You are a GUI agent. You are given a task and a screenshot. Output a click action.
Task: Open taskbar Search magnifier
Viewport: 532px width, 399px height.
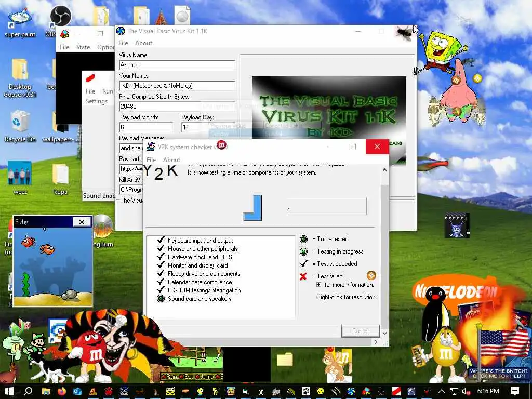pyautogui.click(x=28, y=391)
